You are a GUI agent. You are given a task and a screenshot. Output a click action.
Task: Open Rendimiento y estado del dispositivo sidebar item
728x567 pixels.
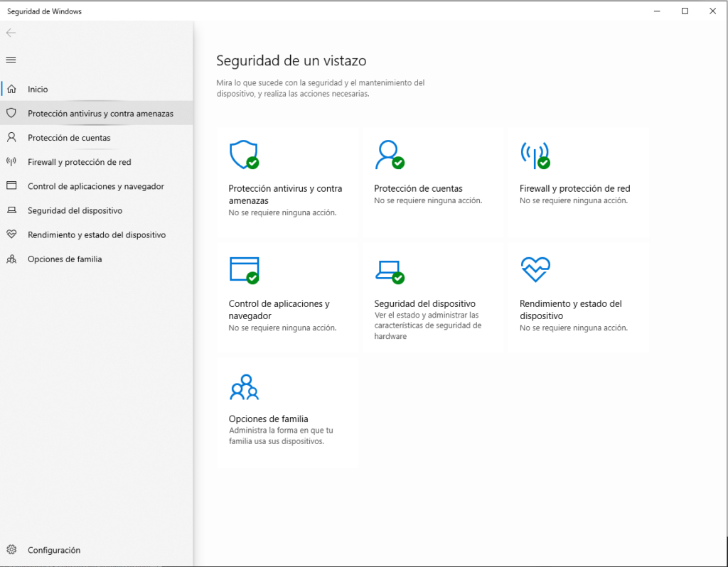(97, 234)
